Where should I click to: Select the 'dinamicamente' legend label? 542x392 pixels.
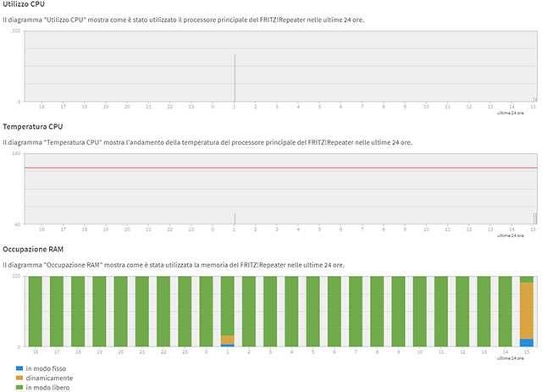click(49, 378)
